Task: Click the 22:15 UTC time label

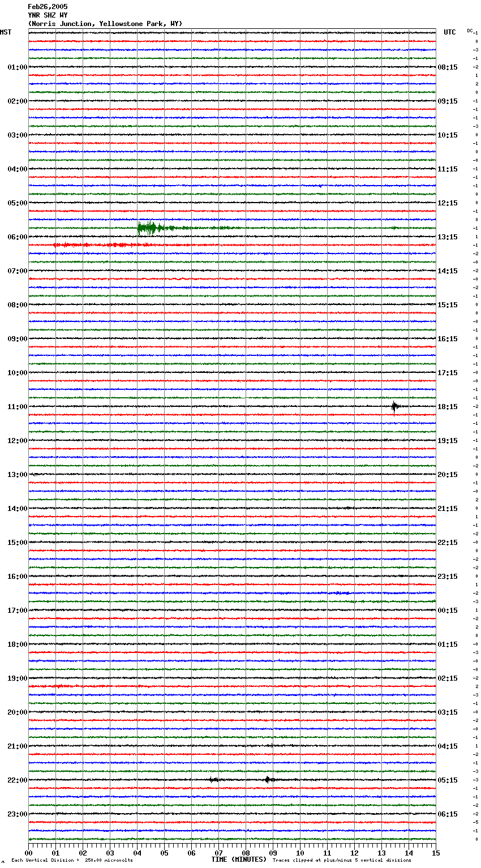Action: pyautogui.click(x=448, y=543)
